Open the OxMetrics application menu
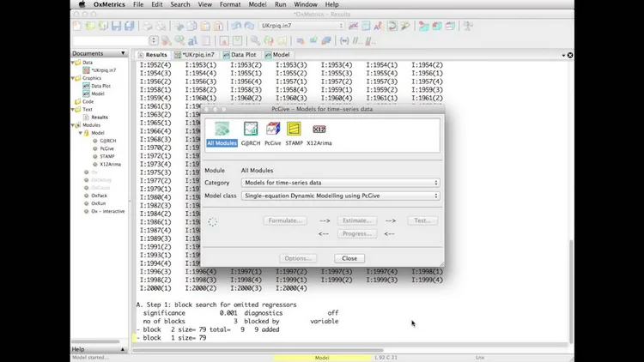The image size is (644, 362). click(x=109, y=4)
